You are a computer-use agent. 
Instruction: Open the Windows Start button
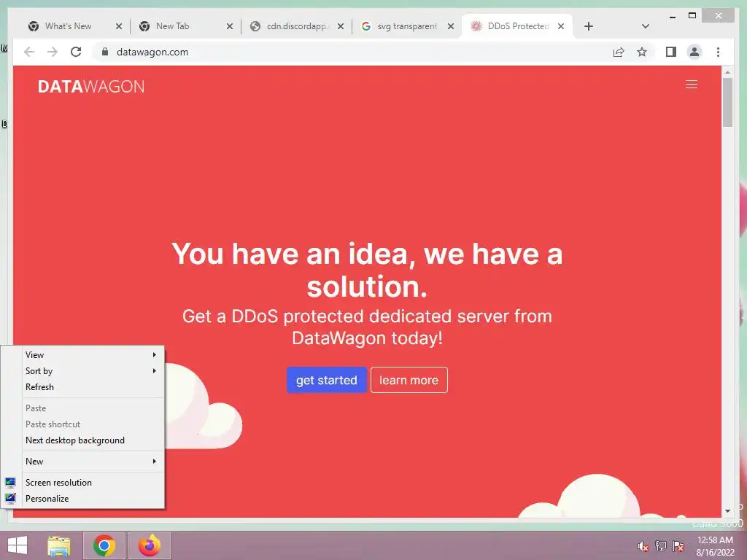(x=18, y=545)
